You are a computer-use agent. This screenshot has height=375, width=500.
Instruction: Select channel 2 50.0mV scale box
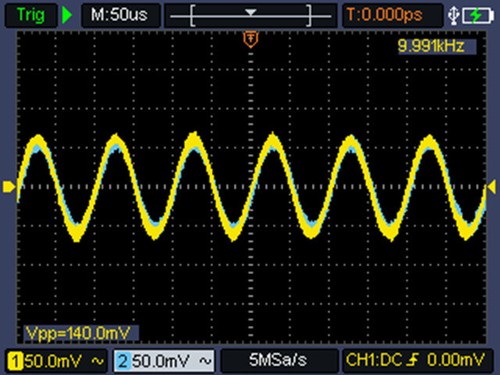[x=164, y=361]
